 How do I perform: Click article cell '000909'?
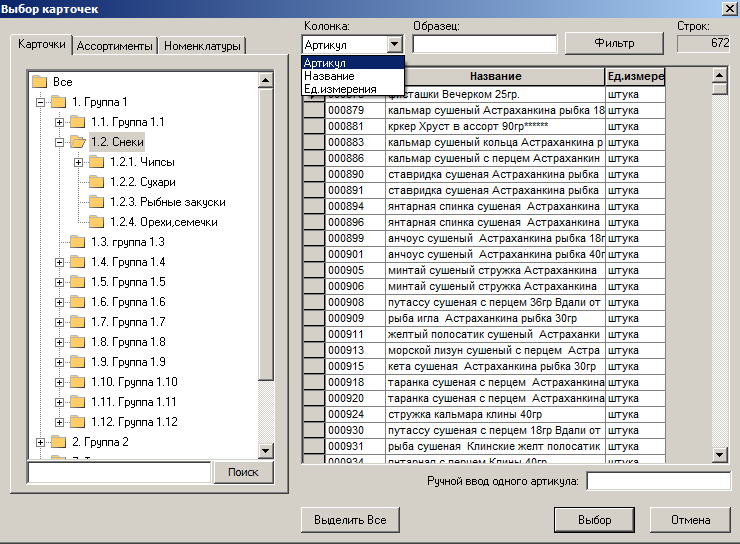[x=355, y=318]
